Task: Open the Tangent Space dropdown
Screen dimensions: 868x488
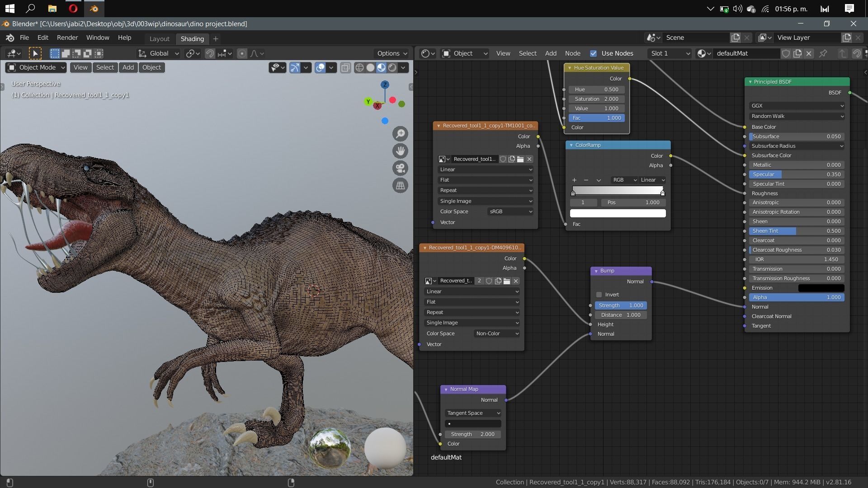Action: point(473,413)
